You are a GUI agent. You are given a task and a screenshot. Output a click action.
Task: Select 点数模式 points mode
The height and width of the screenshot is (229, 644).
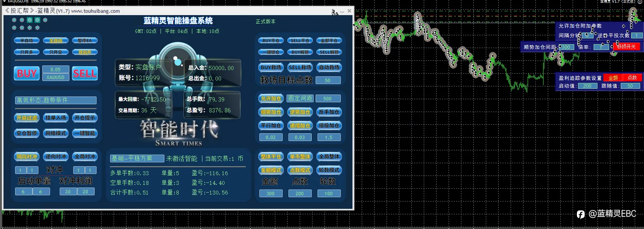click(300, 170)
